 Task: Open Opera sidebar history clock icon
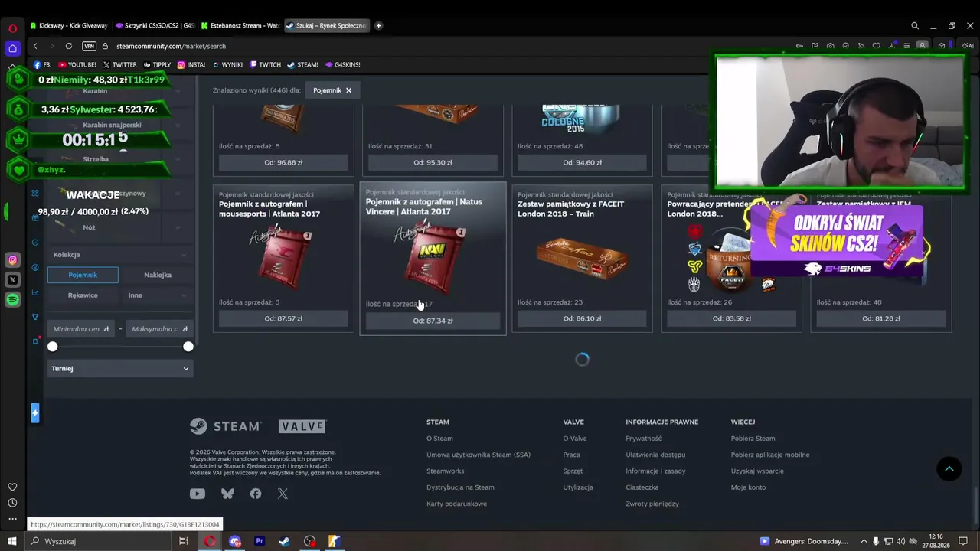point(12,503)
